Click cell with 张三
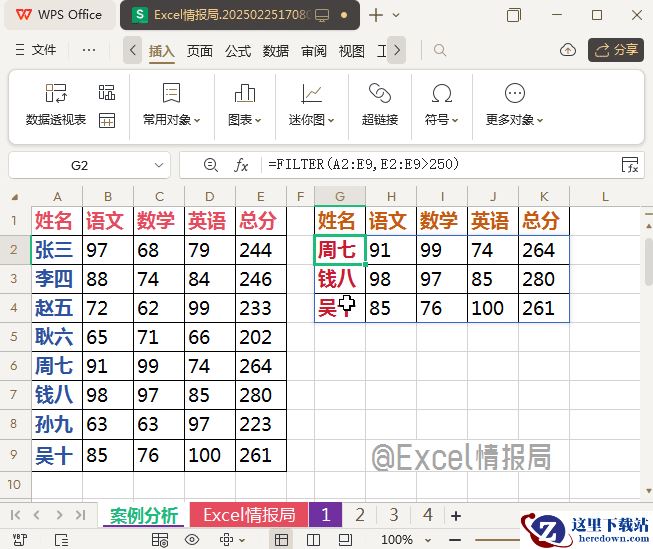 [57, 250]
